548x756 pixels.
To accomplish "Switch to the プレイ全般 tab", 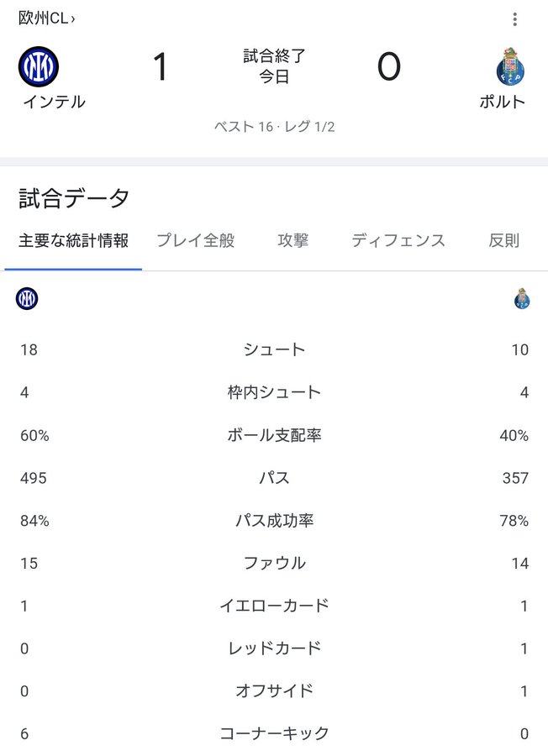I will [x=195, y=240].
